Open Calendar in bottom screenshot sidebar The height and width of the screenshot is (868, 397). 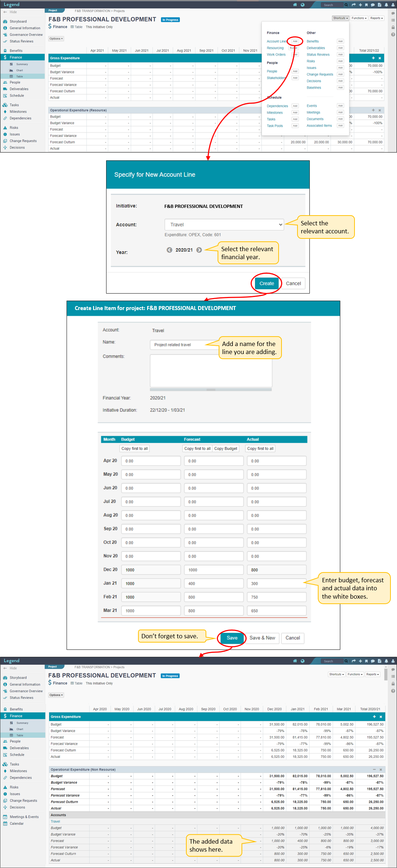coord(17,823)
